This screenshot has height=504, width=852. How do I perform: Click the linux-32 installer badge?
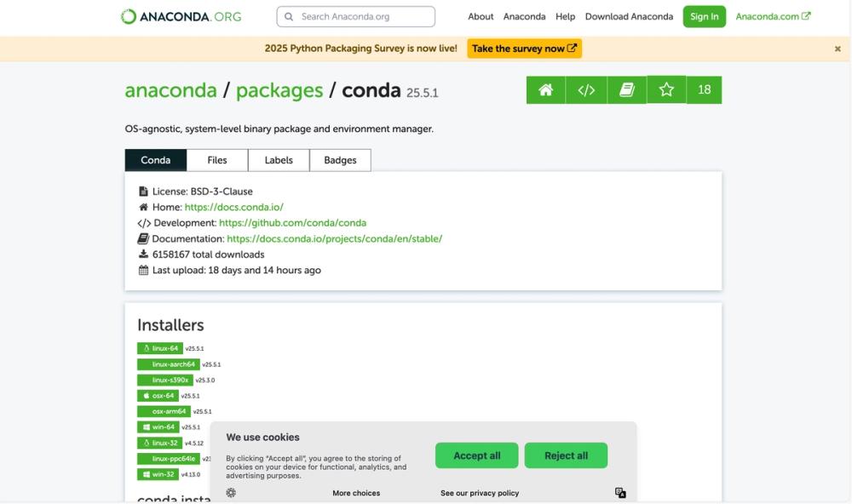(160, 444)
